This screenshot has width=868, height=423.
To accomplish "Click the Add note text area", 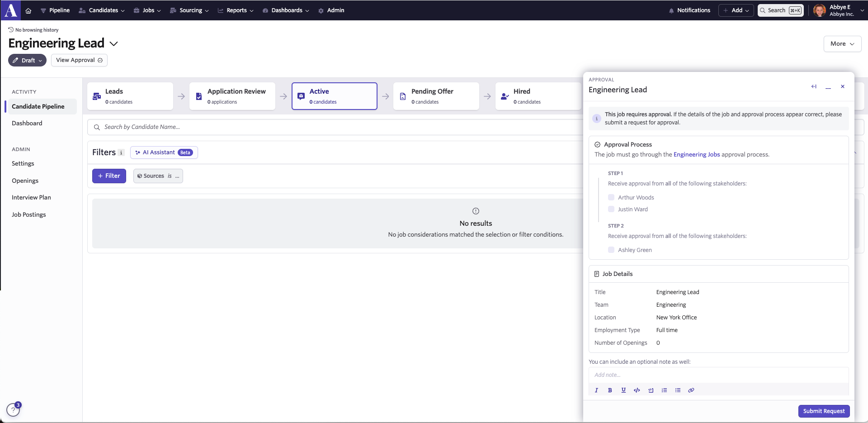I will [x=718, y=375].
